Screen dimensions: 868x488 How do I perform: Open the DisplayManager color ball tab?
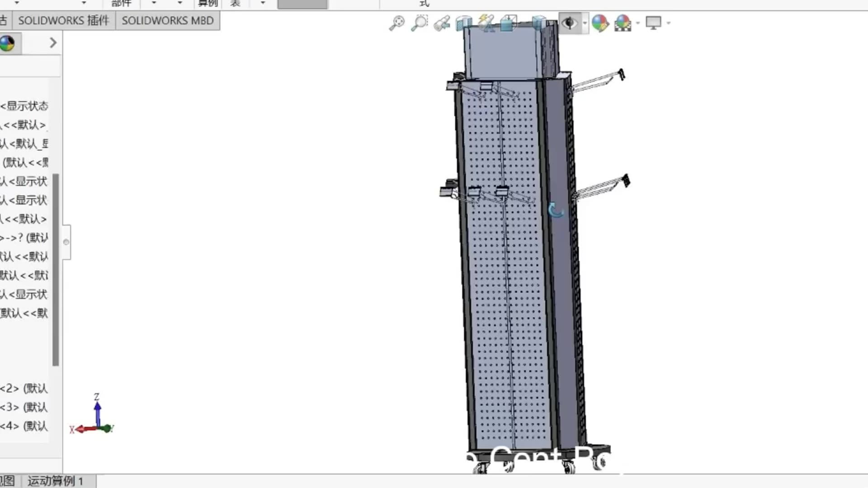(7, 43)
